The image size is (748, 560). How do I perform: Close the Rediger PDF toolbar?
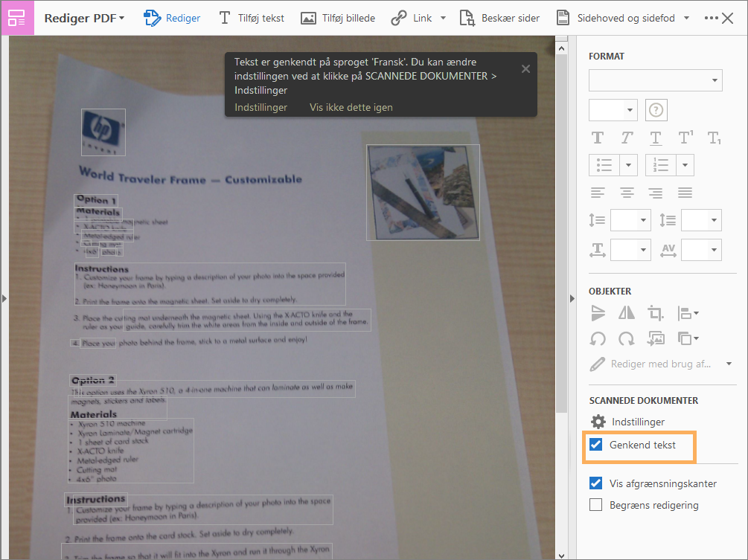coord(727,18)
